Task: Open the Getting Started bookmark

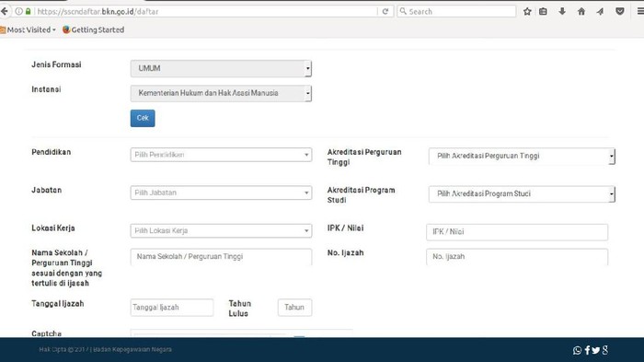Action: (93, 29)
